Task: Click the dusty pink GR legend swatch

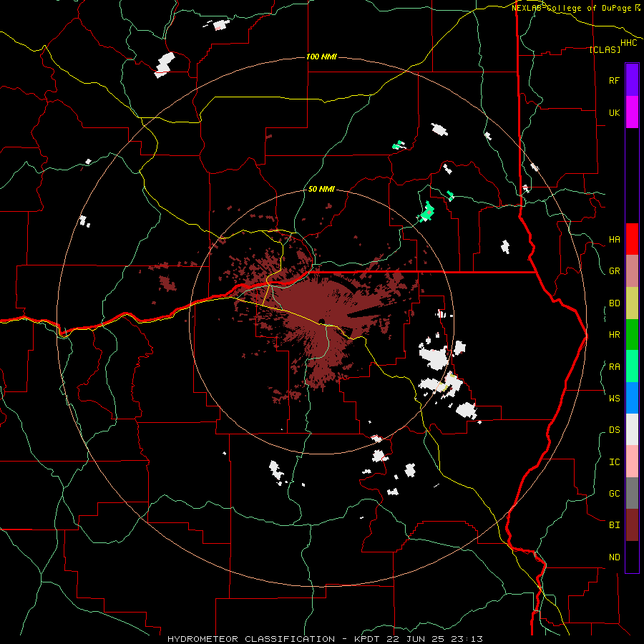Action: tap(632, 270)
